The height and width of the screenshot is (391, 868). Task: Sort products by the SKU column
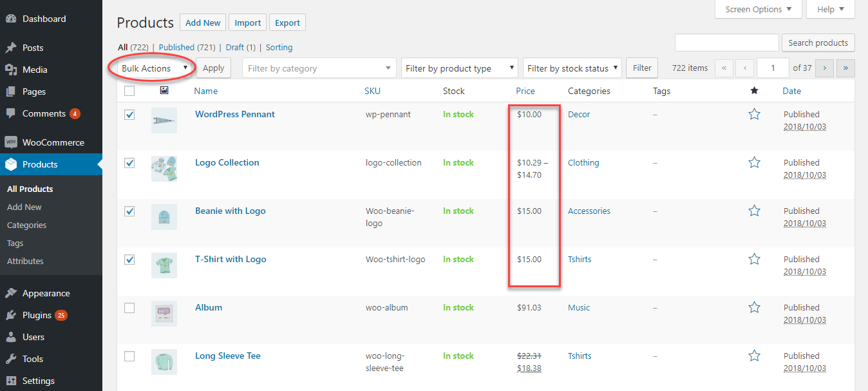point(372,91)
